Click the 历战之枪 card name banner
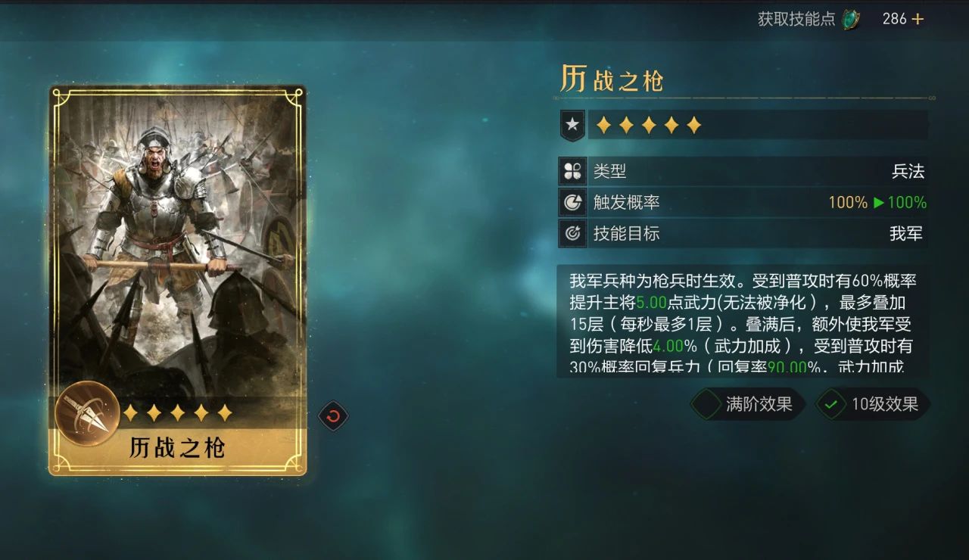The image size is (969, 560). [178, 449]
